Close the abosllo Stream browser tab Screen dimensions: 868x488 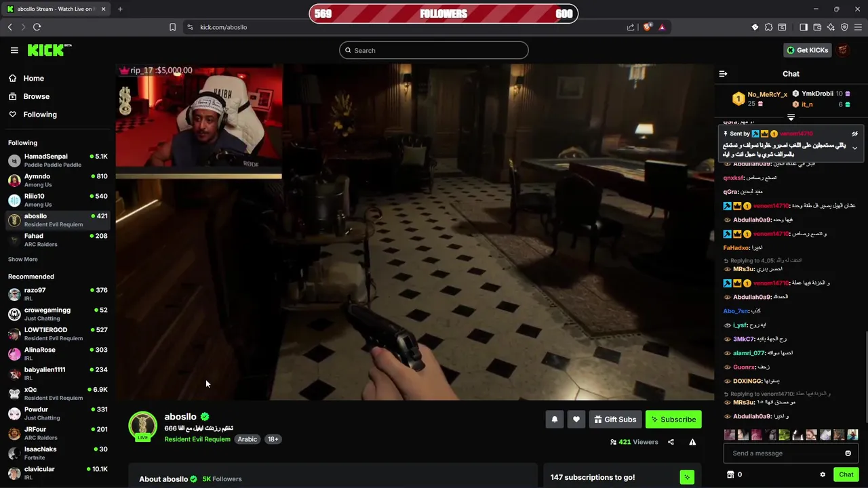(103, 9)
